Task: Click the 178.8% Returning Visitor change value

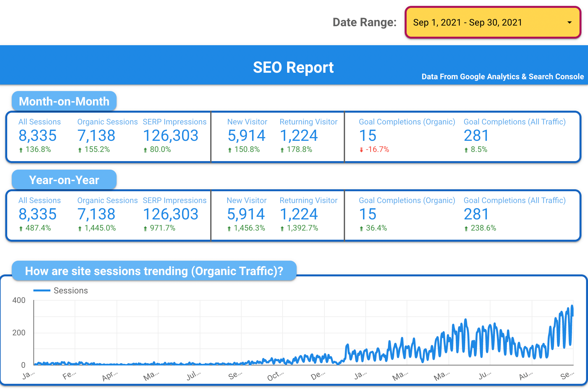Action: point(299,149)
